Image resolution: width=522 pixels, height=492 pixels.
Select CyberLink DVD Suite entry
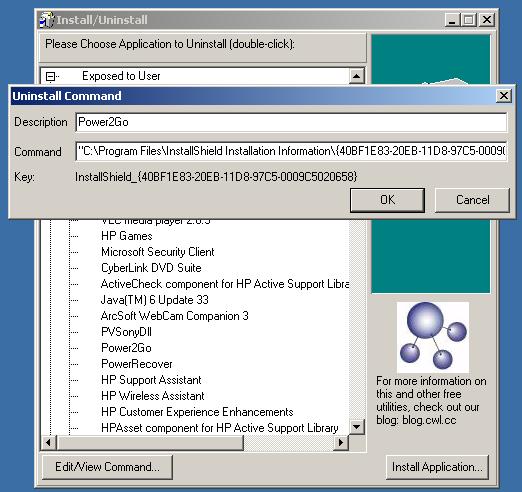pyautogui.click(x=151, y=268)
